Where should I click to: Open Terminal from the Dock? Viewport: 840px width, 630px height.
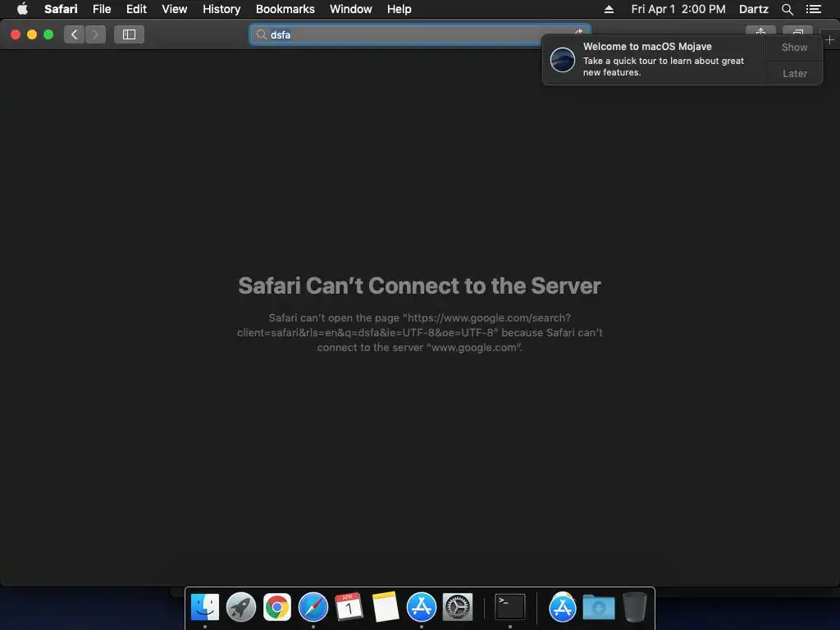click(x=509, y=607)
